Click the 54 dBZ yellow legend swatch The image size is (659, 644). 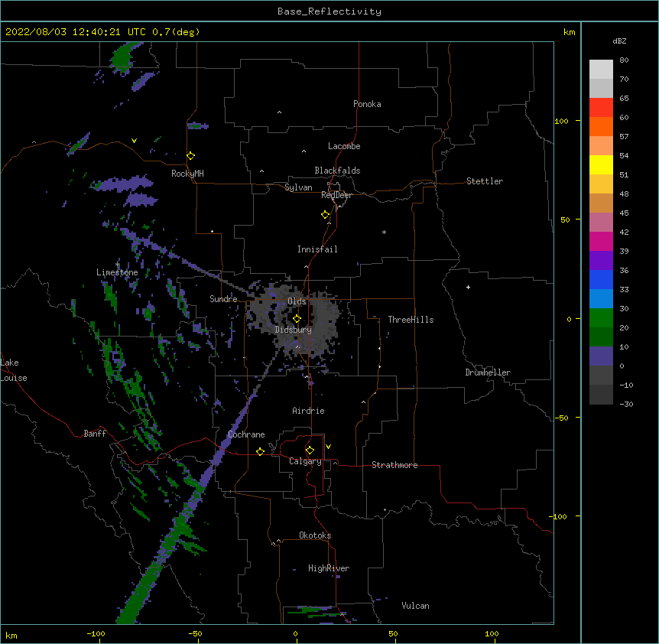[601, 164]
